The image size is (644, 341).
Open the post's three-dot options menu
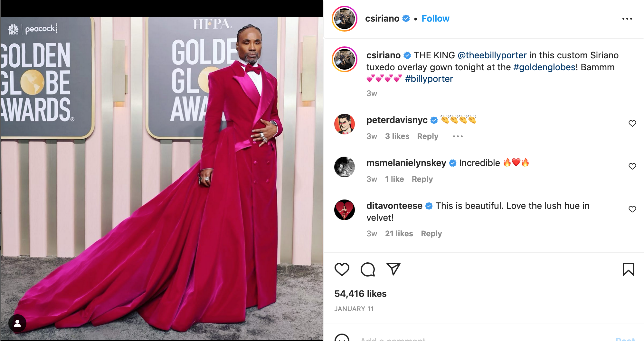pyautogui.click(x=627, y=19)
